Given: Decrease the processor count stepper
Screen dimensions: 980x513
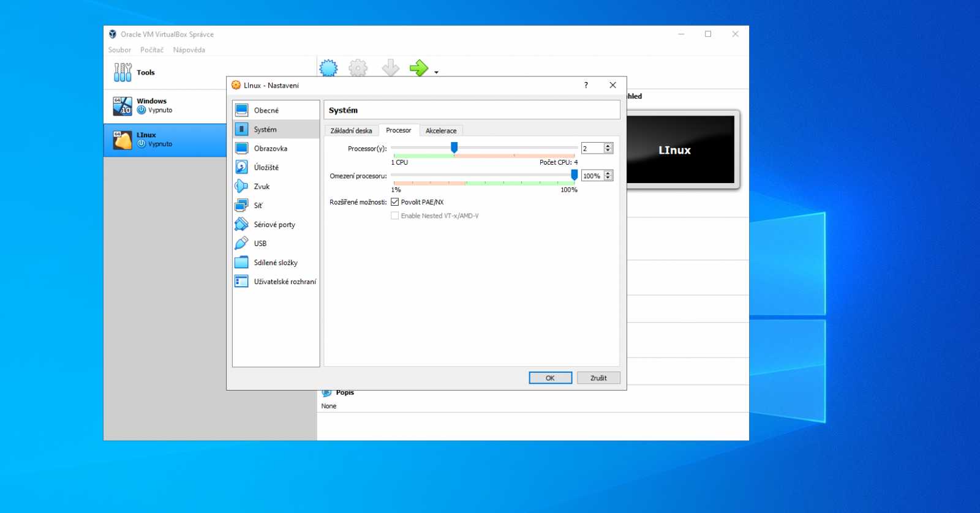Looking at the screenshot, I should tap(608, 151).
